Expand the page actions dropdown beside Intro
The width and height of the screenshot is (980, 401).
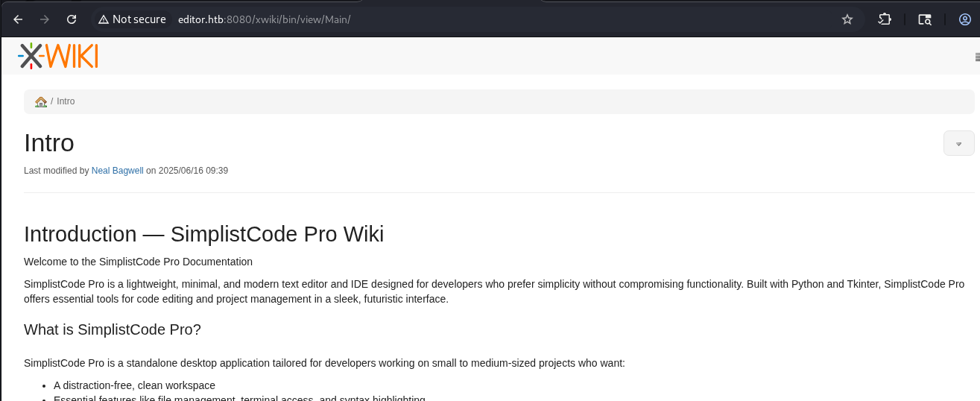[958, 143]
